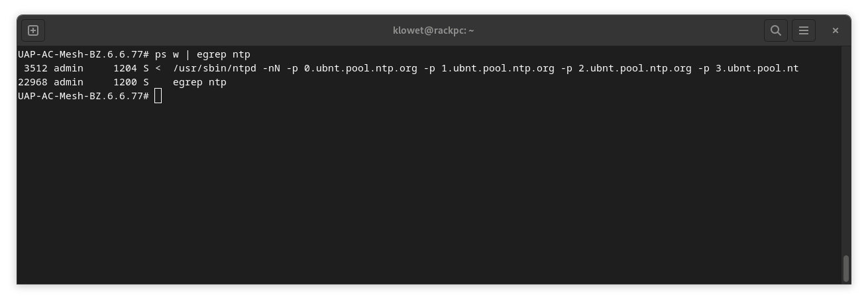The width and height of the screenshot is (868, 303).
Task: Click the 1.ubnt.pool.ntp.org server text
Action: (x=498, y=69)
